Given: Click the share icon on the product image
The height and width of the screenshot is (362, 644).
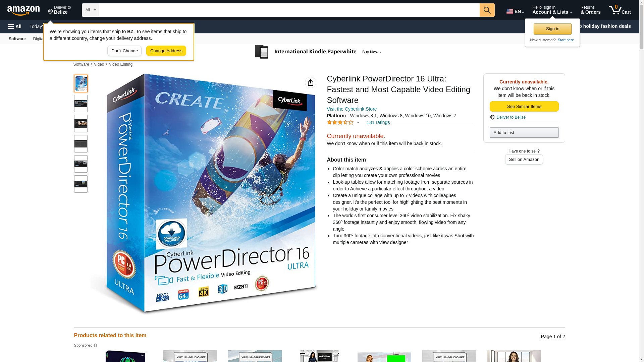Looking at the screenshot, I should (311, 82).
